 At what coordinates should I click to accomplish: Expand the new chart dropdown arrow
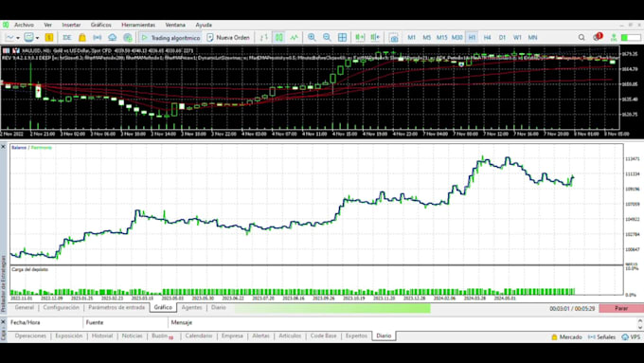pyautogui.click(x=18, y=38)
